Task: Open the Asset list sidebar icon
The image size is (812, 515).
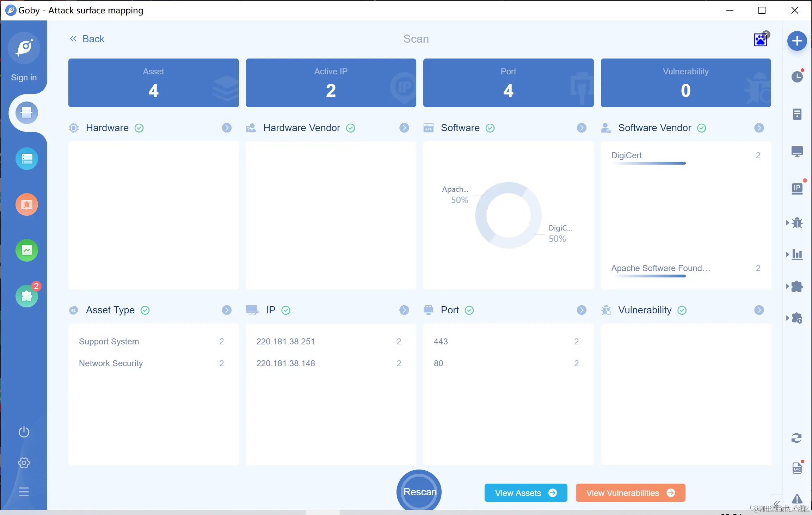Action: pyautogui.click(x=27, y=159)
